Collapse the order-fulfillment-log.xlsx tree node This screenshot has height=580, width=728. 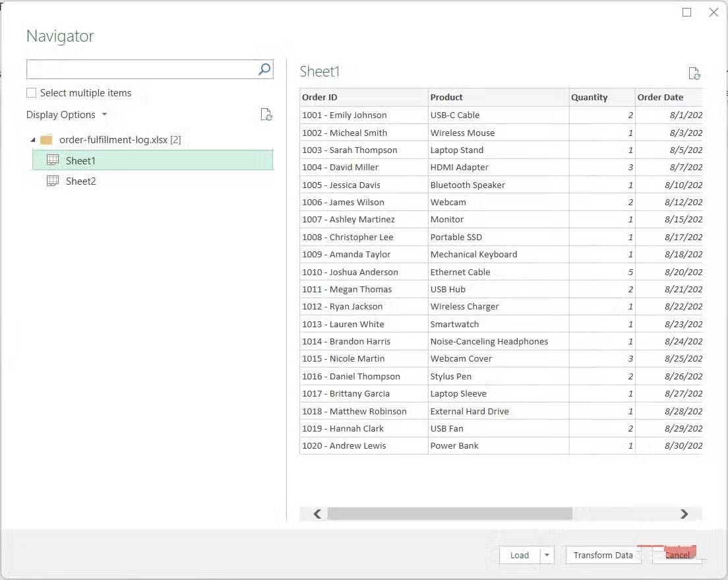tap(33, 140)
